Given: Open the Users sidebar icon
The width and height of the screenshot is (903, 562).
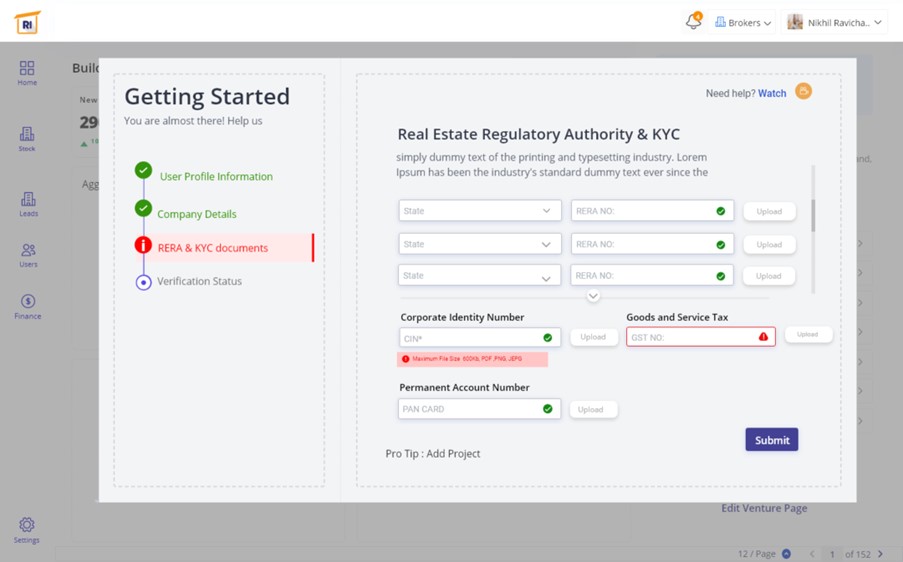Looking at the screenshot, I should click(28, 254).
